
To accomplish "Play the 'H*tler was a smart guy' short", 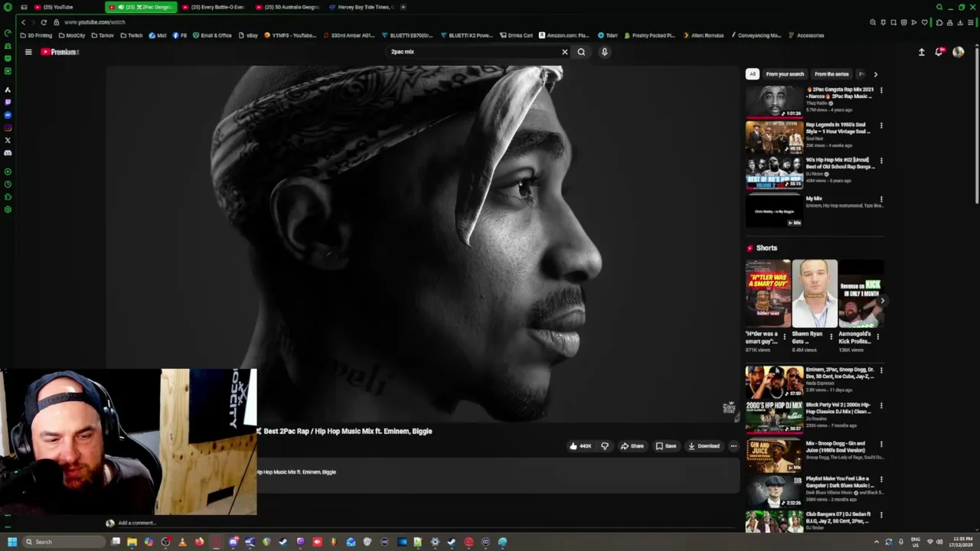I will click(768, 294).
